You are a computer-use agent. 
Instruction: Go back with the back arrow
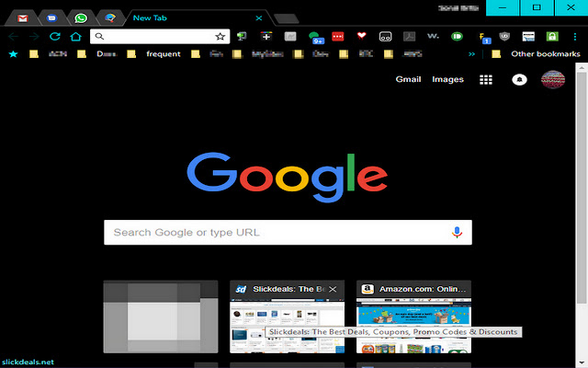[x=13, y=37]
